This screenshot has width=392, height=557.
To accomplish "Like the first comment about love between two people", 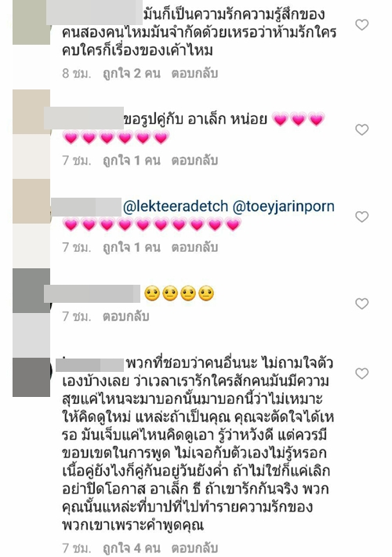I will click(x=362, y=25).
